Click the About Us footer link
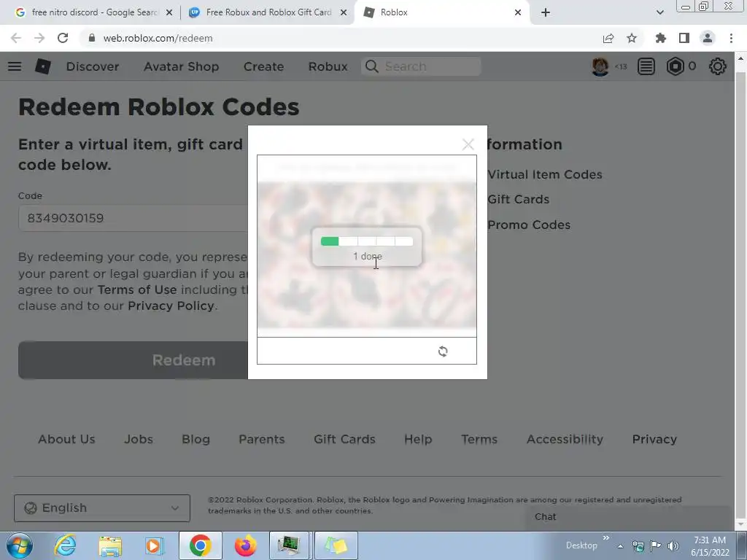 66,439
